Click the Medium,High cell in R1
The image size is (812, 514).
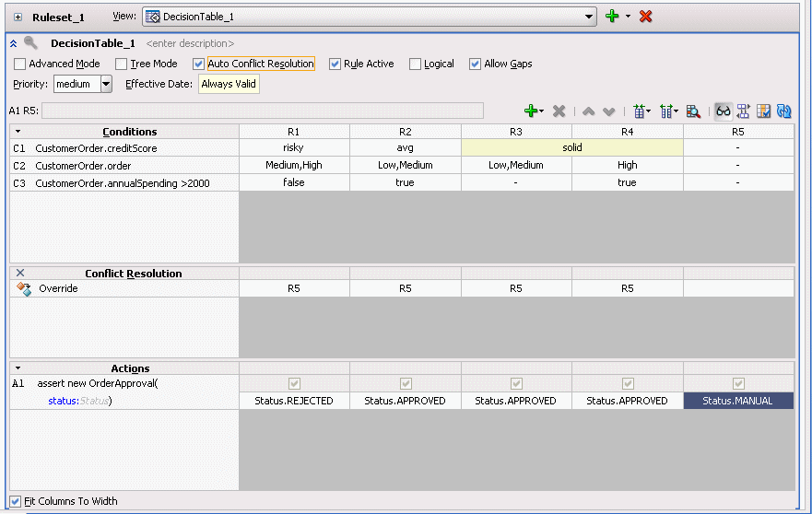click(x=294, y=165)
